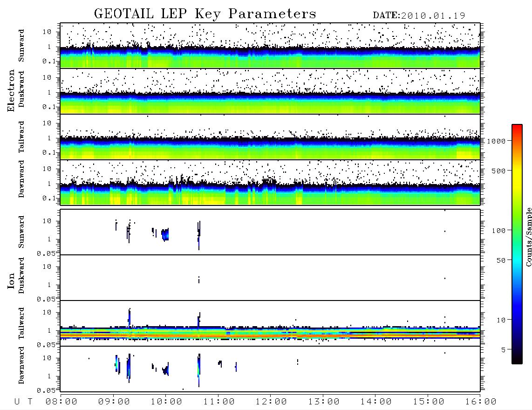Viewport: 532px width, 410px height.
Task: Click the Ion group's Sunward label
Action: coord(21,232)
